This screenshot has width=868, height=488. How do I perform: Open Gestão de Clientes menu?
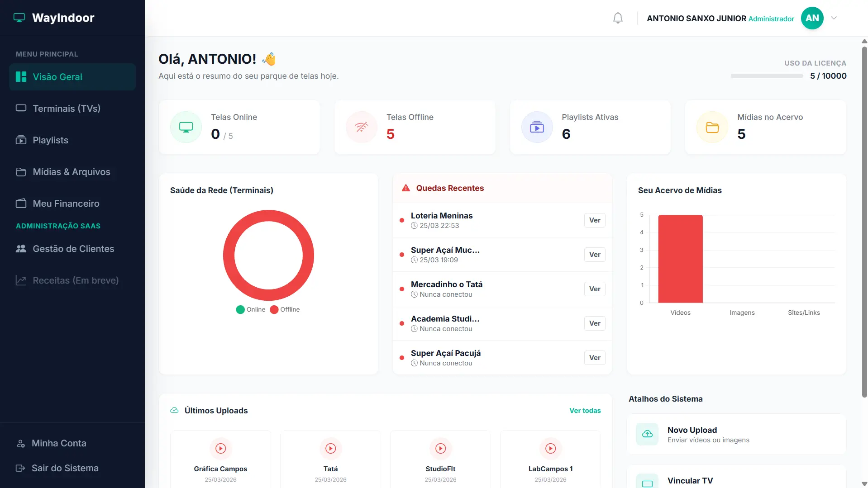[x=72, y=249]
